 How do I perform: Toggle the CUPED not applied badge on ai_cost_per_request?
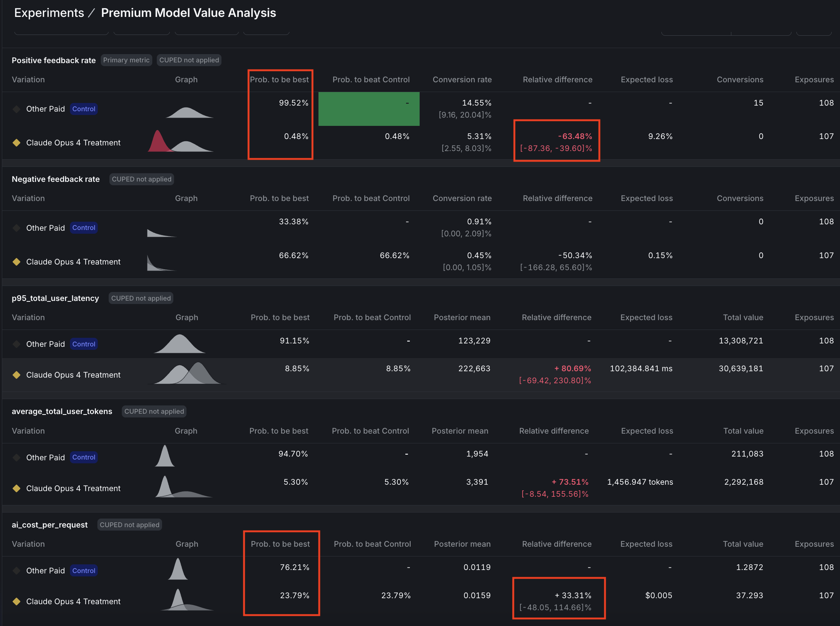129,525
